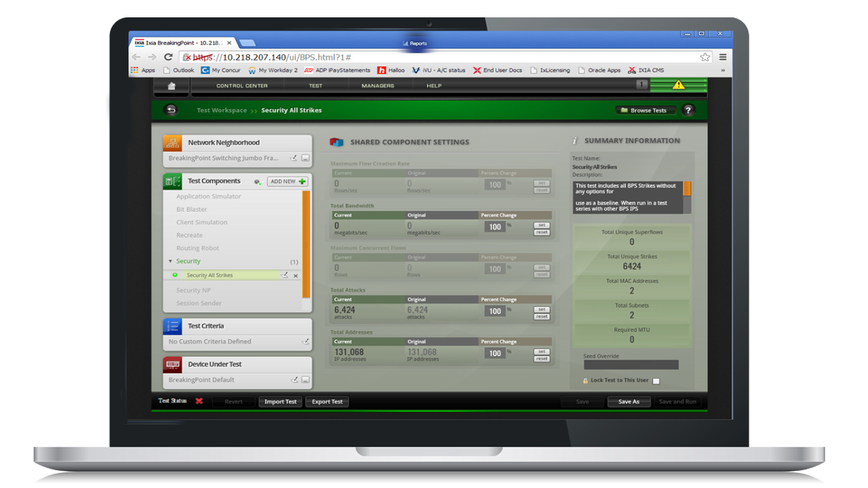Edit the Security All Strikes component
The width and height of the screenshot is (868, 488).
(x=284, y=275)
